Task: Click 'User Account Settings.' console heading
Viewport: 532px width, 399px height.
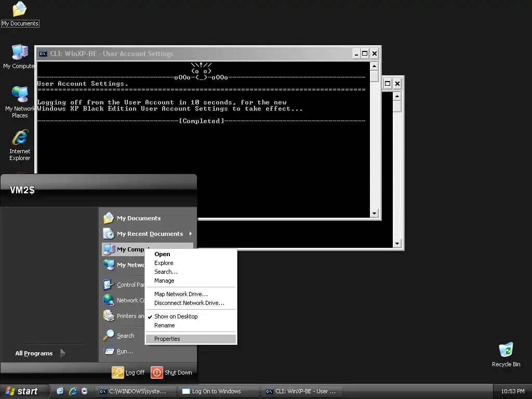Action: 83,84
